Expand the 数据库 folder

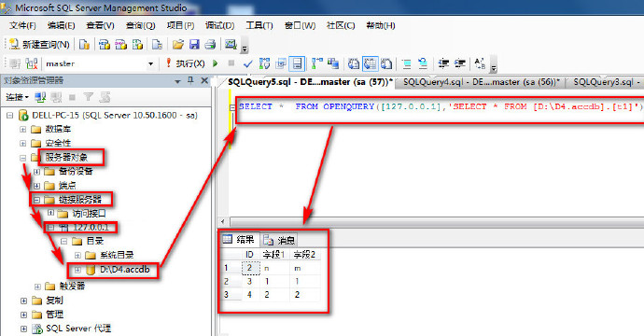click(23, 130)
